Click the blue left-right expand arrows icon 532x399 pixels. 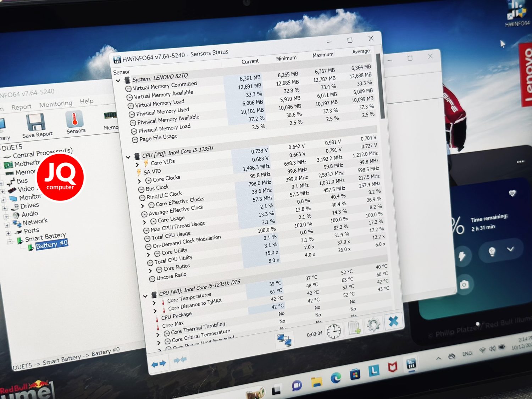[159, 364]
